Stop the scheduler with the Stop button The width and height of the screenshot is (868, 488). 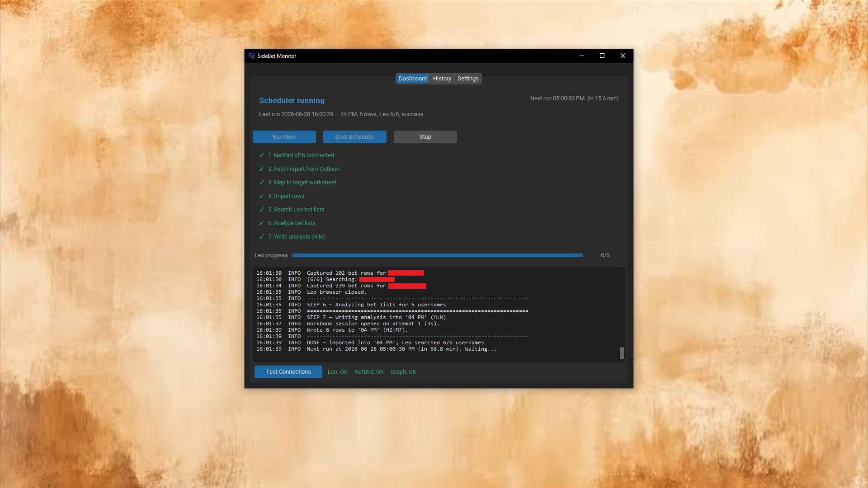(x=425, y=137)
